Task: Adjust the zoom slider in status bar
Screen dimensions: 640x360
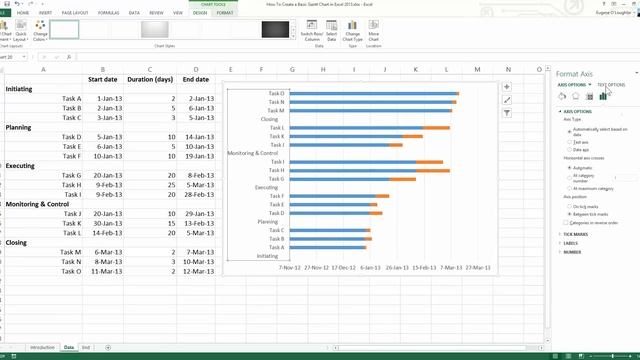Action: click(612, 356)
